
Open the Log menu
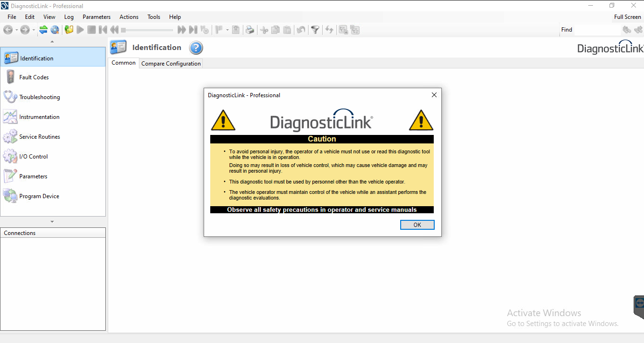click(69, 17)
